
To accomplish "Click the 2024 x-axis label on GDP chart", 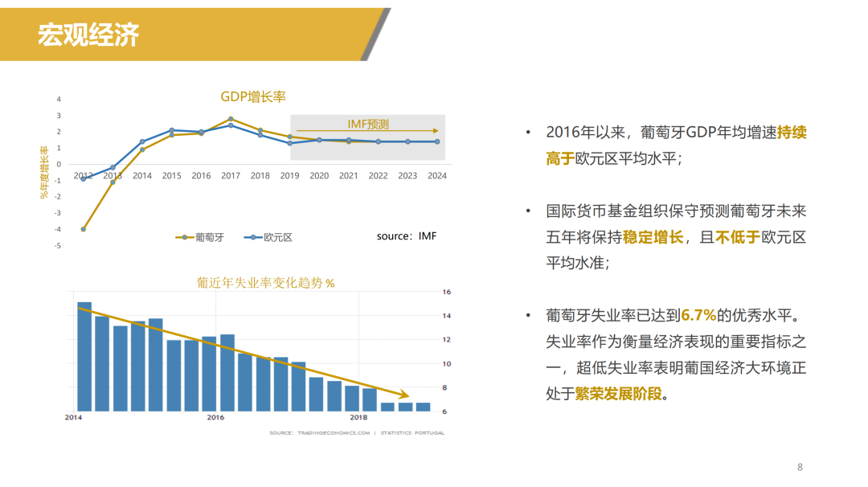I will coord(437,175).
